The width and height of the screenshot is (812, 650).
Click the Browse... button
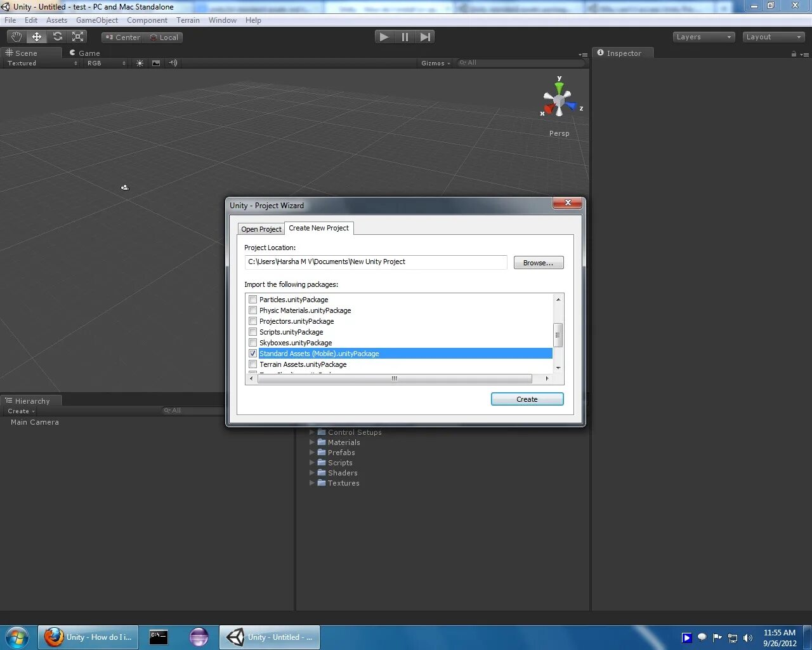click(539, 263)
